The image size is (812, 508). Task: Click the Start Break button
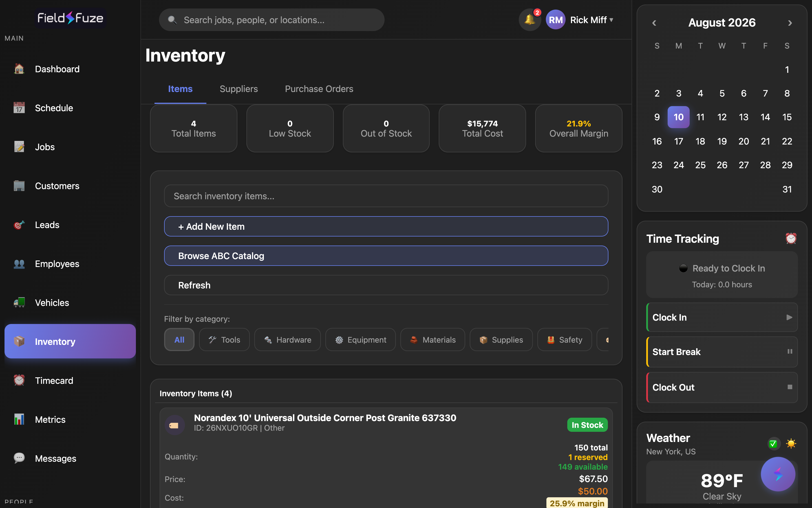(x=722, y=352)
